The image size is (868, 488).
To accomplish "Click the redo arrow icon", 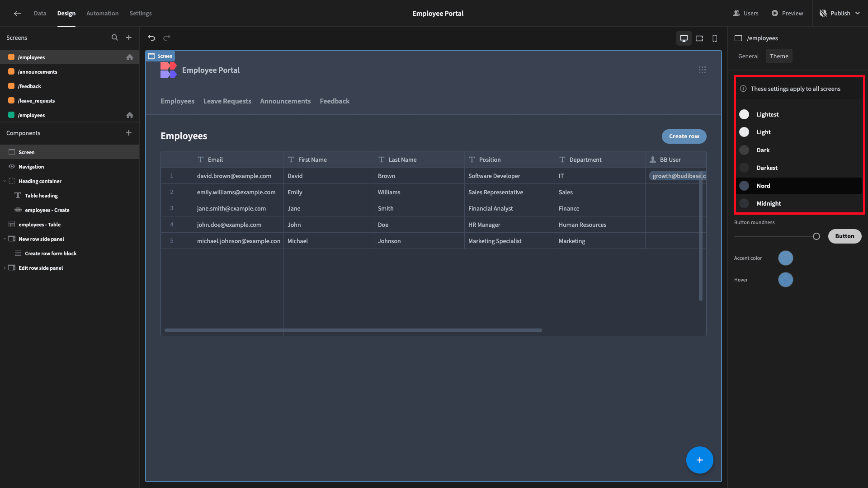I will pyautogui.click(x=167, y=38).
